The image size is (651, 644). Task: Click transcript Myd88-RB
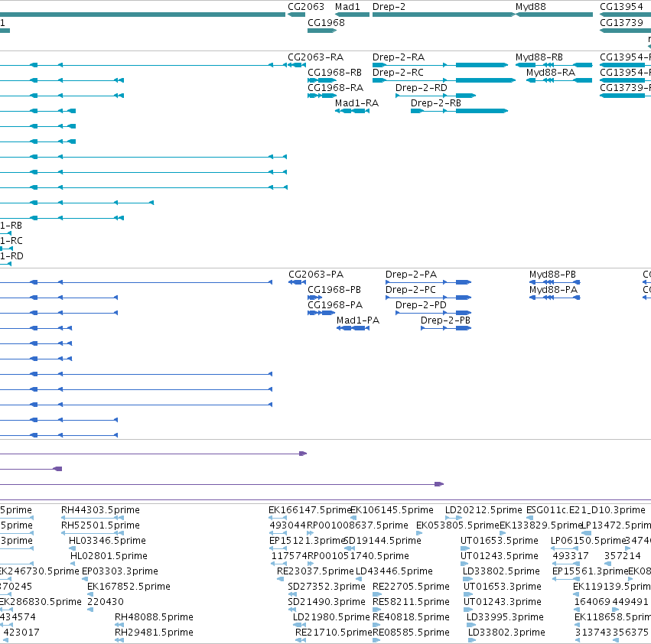539,57
